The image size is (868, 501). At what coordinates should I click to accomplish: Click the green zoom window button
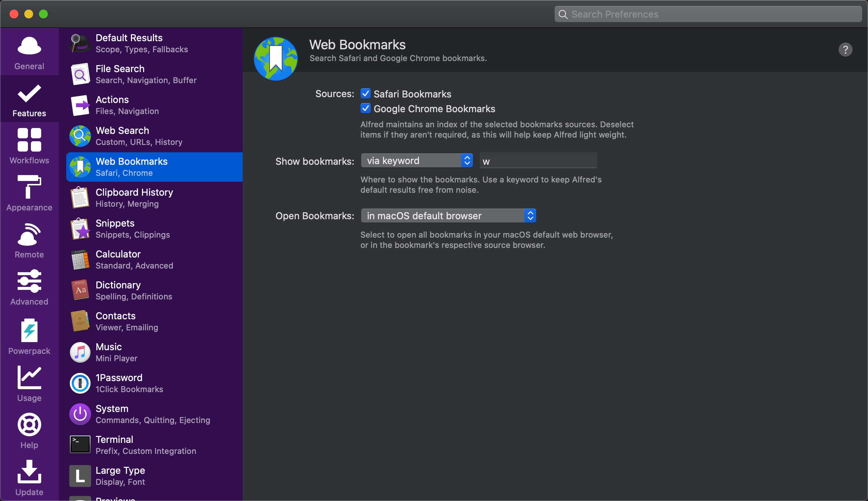coord(43,14)
